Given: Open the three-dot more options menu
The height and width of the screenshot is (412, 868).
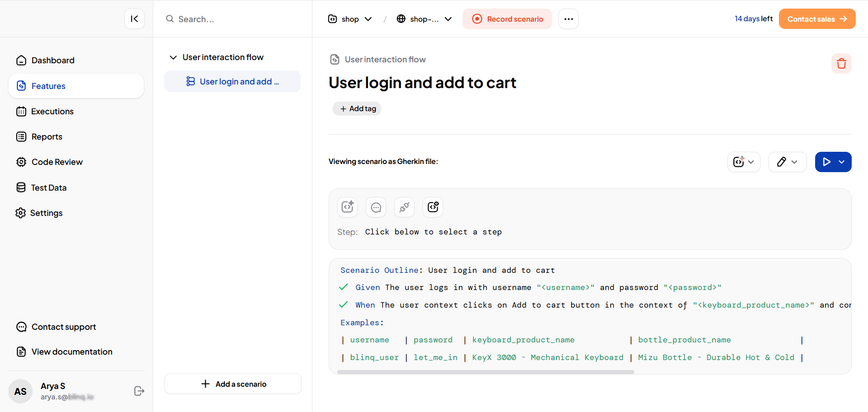Looking at the screenshot, I should tap(568, 19).
